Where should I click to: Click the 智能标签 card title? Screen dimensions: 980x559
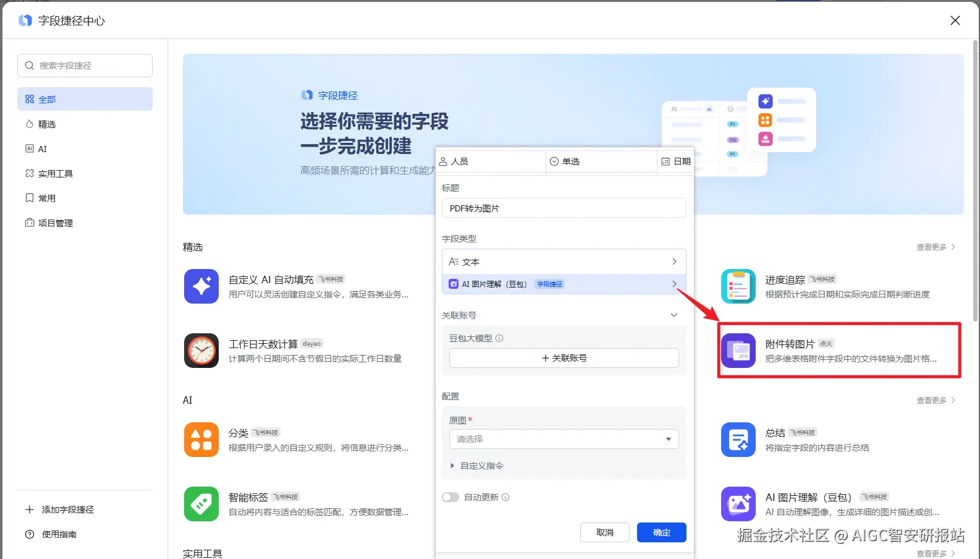tap(248, 497)
